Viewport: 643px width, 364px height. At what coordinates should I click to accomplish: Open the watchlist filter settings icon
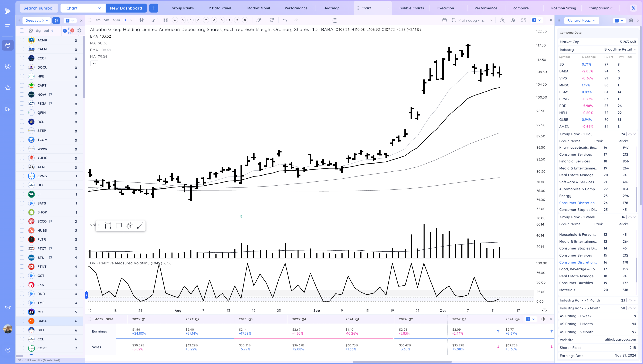click(x=56, y=21)
